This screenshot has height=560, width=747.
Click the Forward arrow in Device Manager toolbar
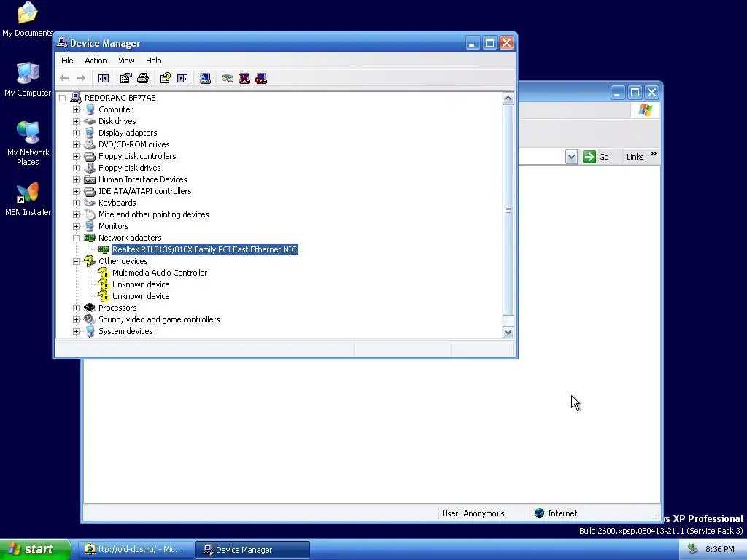[81, 78]
